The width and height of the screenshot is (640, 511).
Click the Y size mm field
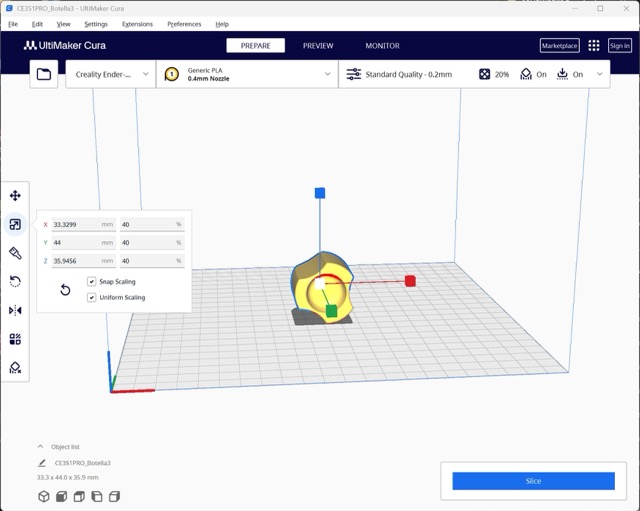tap(84, 242)
